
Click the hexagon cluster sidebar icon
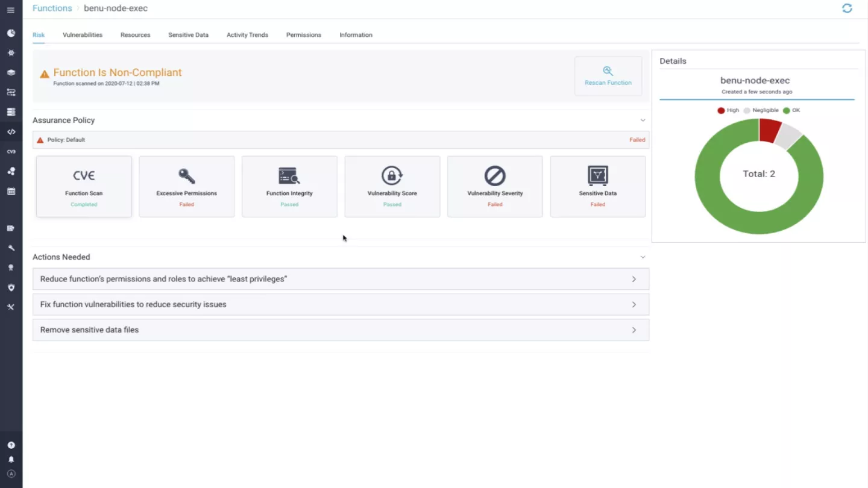pos(11,171)
